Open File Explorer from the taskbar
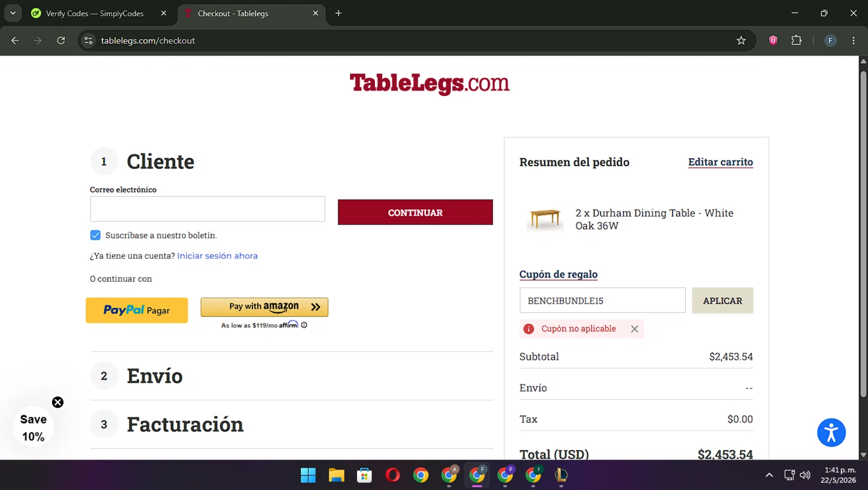The image size is (868, 490). [336, 475]
